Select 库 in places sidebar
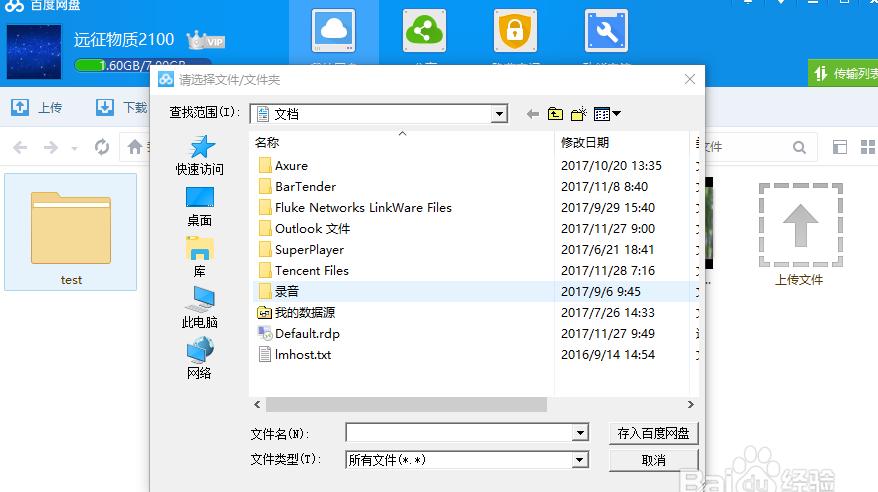Viewport: 878px width, 492px height. [x=200, y=257]
